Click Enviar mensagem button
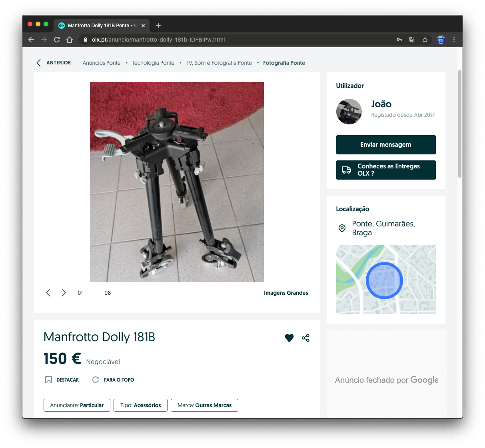Screen dimensions: 485x448 [386, 145]
